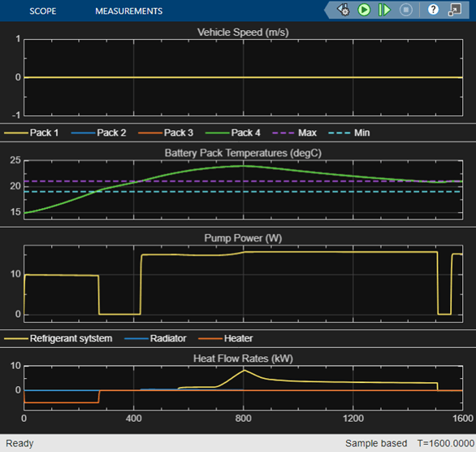The height and width of the screenshot is (452, 476).
Task: Hide the Pack 3 trace via legend
Action: click(x=166, y=133)
